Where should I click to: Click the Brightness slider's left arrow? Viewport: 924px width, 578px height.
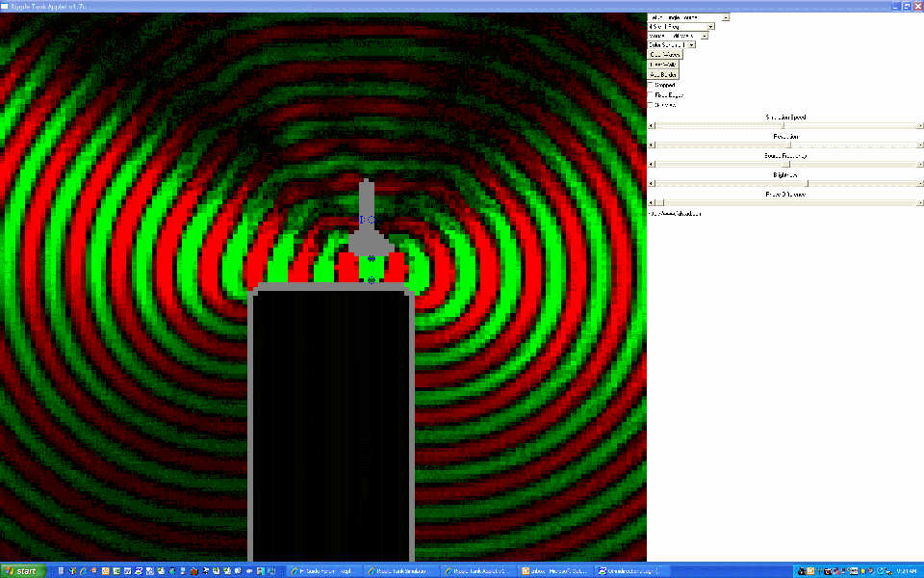click(652, 183)
